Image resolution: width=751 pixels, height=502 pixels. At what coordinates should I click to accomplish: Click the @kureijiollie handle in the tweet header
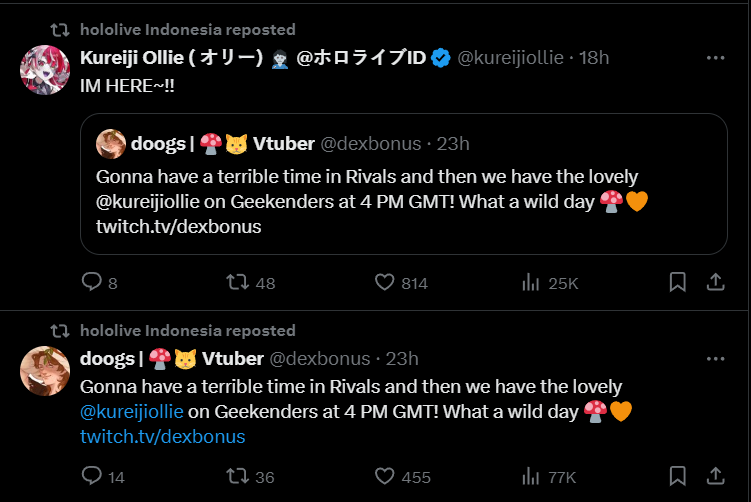point(510,58)
